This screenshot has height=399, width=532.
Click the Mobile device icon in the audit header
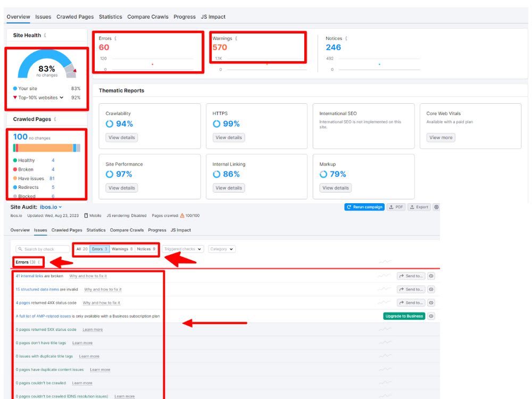[86, 215]
